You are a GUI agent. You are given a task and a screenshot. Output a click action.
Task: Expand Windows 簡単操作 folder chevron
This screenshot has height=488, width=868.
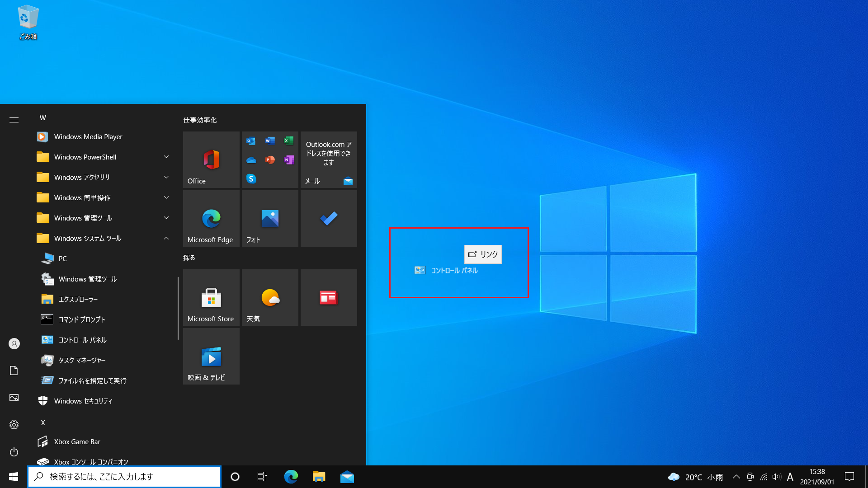tap(166, 197)
